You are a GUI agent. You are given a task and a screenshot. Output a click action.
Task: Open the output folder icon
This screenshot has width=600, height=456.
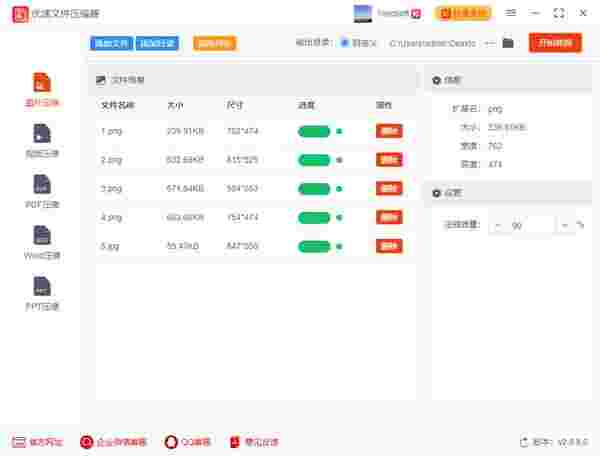click(508, 43)
